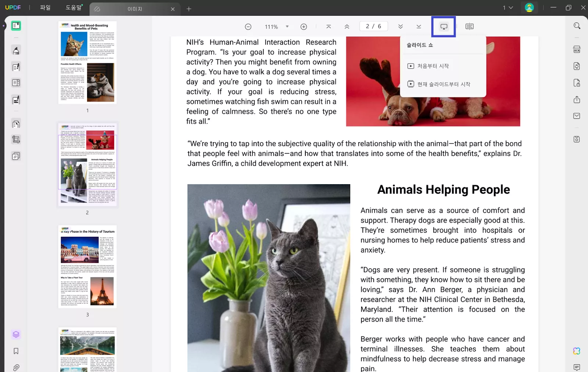This screenshot has width=588, height=372.
Task: Zoom out with the minus icon
Action: click(x=248, y=26)
